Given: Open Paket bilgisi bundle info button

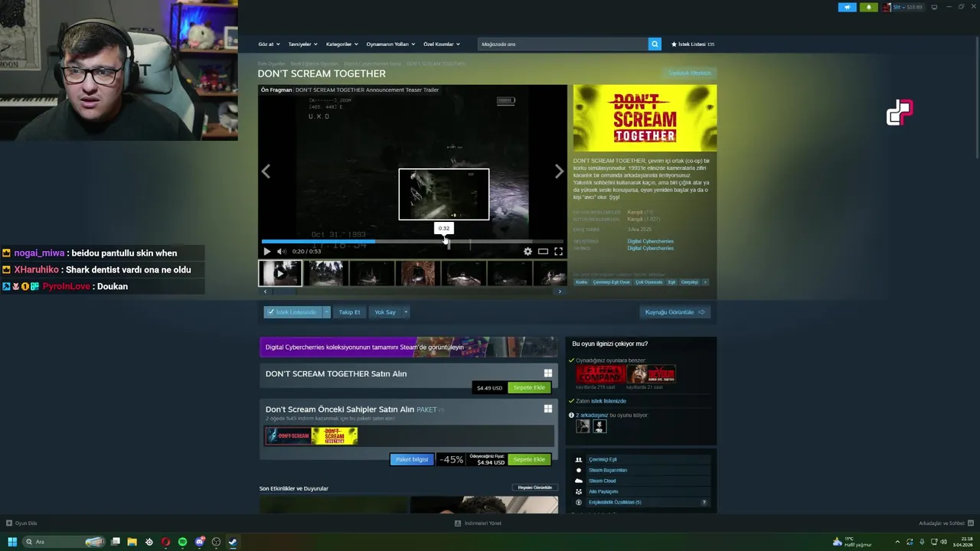Looking at the screenshot, I should click(x=412, y=460).
